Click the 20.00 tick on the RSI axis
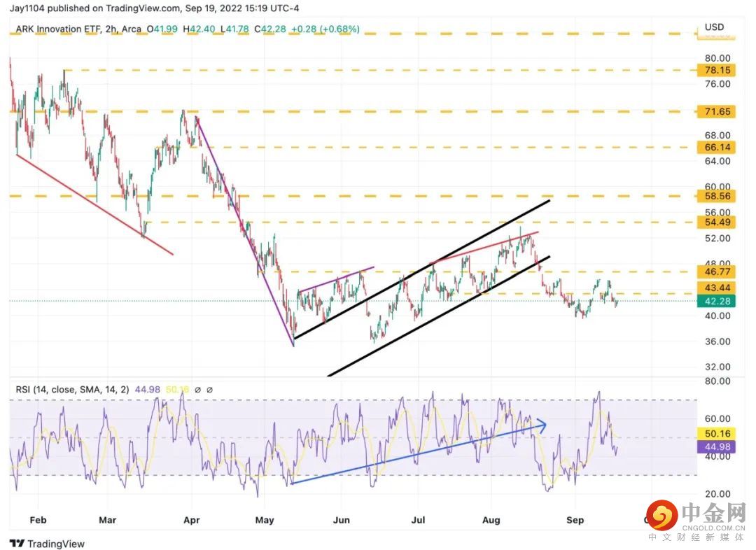 tap(717, 493)
